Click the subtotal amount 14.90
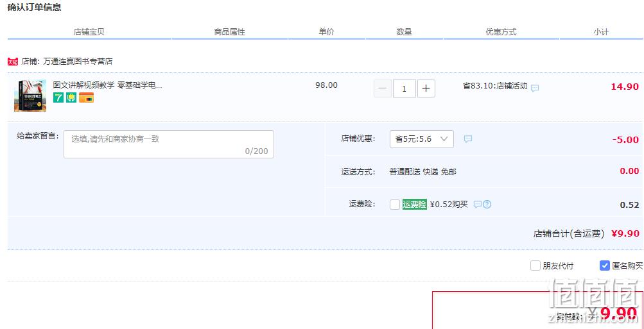The width and height of the screenshot is (644, 329). click(625, 87)
